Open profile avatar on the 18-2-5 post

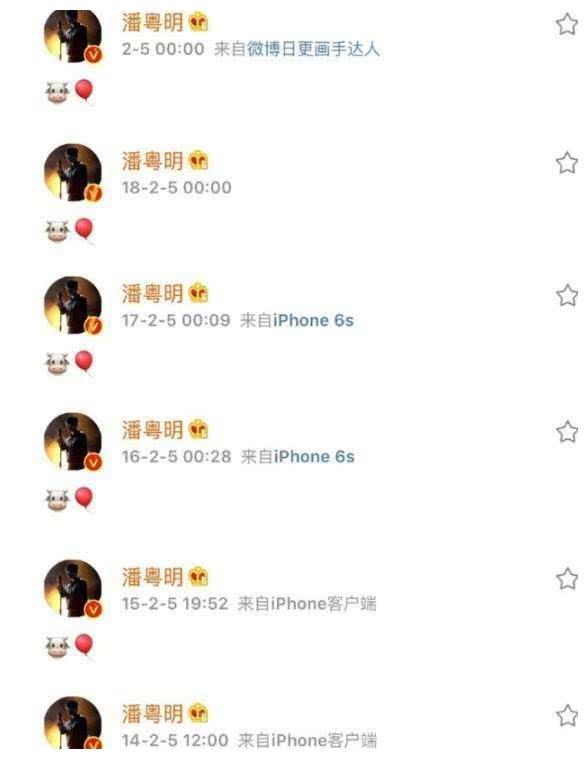(x=73, y=173)
